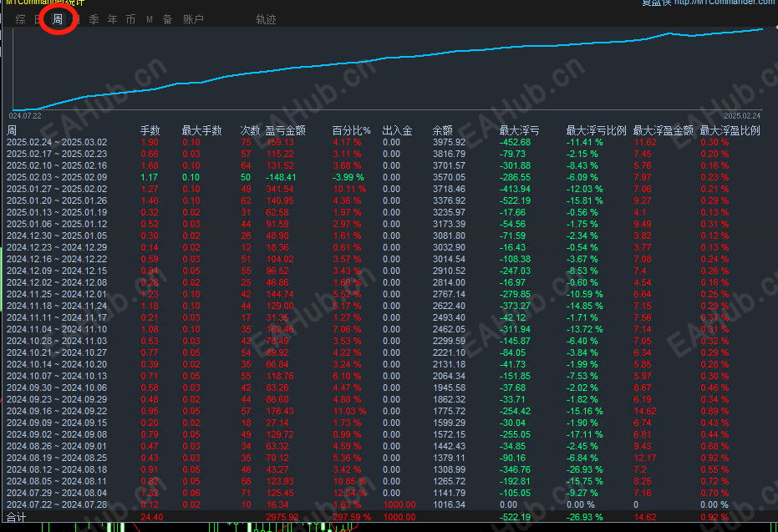Sort by the 手数 column header

coord(150,130)
